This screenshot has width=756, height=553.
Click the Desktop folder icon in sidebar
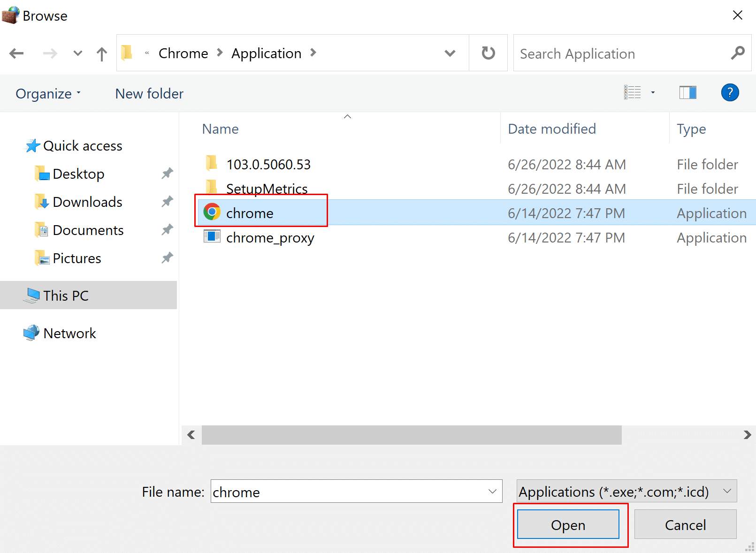point(42,174)
